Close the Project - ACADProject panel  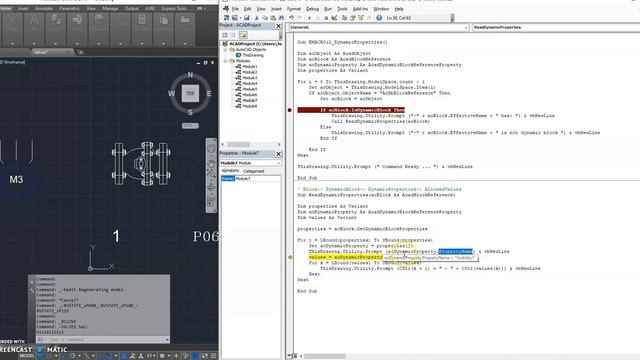(279, 26)
